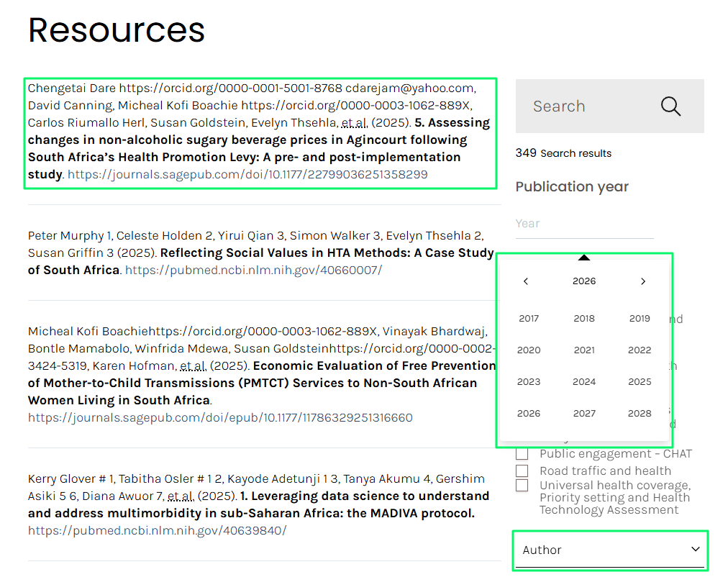Choose 2028 from the year grid
The height and width of the screenshot is (577, 728).
[x=640, y=414]
